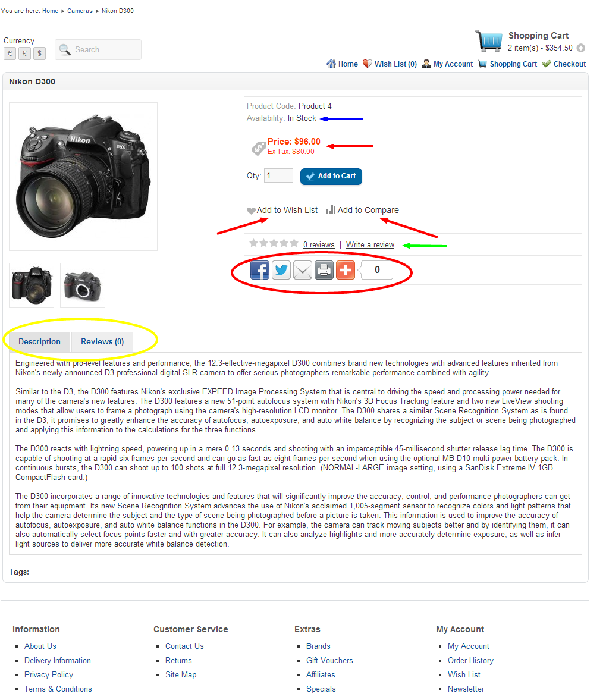Share product on Facebook icon
Screen dimensions: 606x700
(x=259, y=270)
